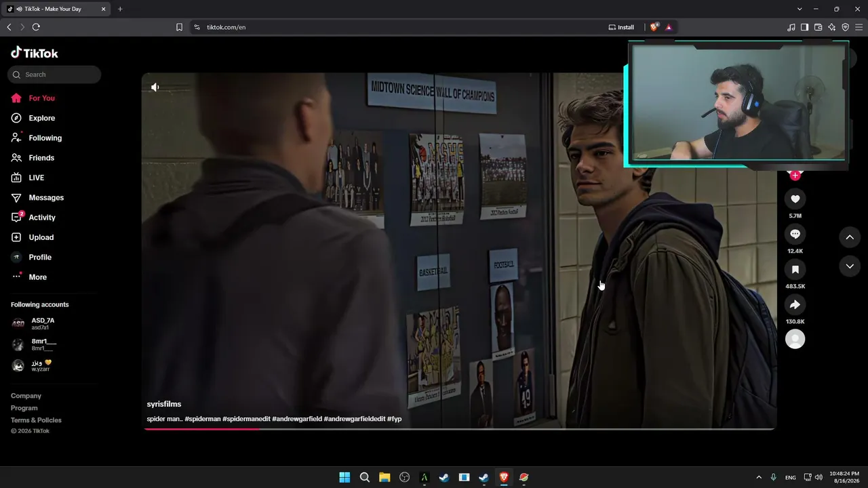Like the video with the heart icon
868x488 pixels.
[x=795, y=199]
